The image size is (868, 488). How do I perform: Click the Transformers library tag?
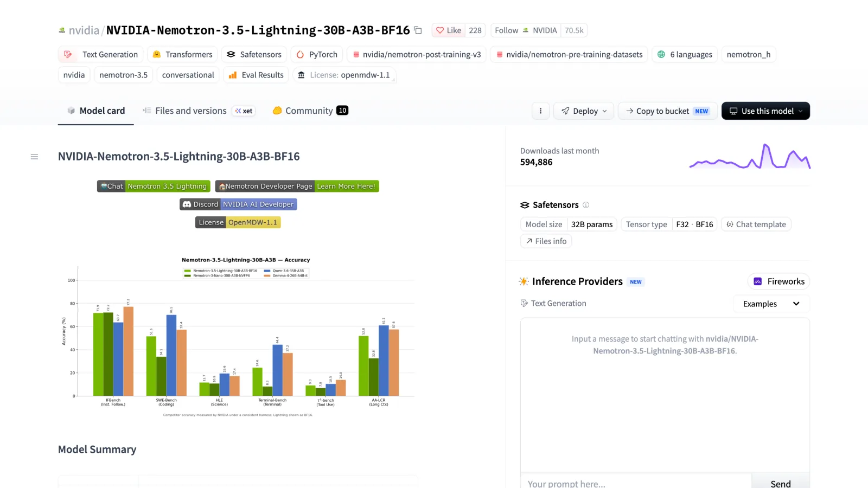182,54
